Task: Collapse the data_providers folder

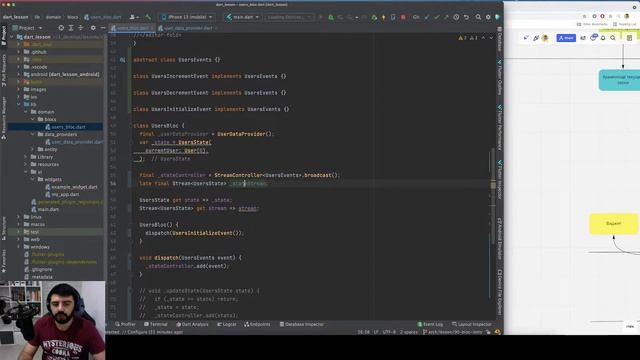Action: 33,134
